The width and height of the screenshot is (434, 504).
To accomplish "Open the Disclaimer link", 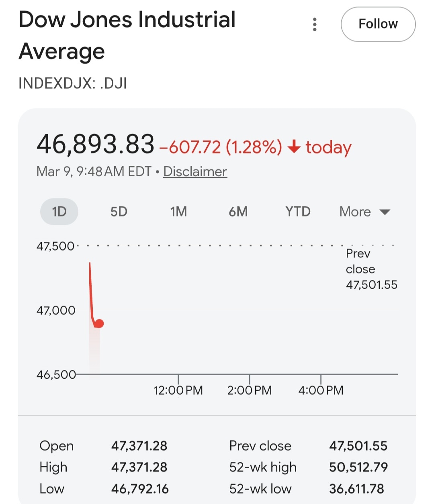I will pos(195,171).
